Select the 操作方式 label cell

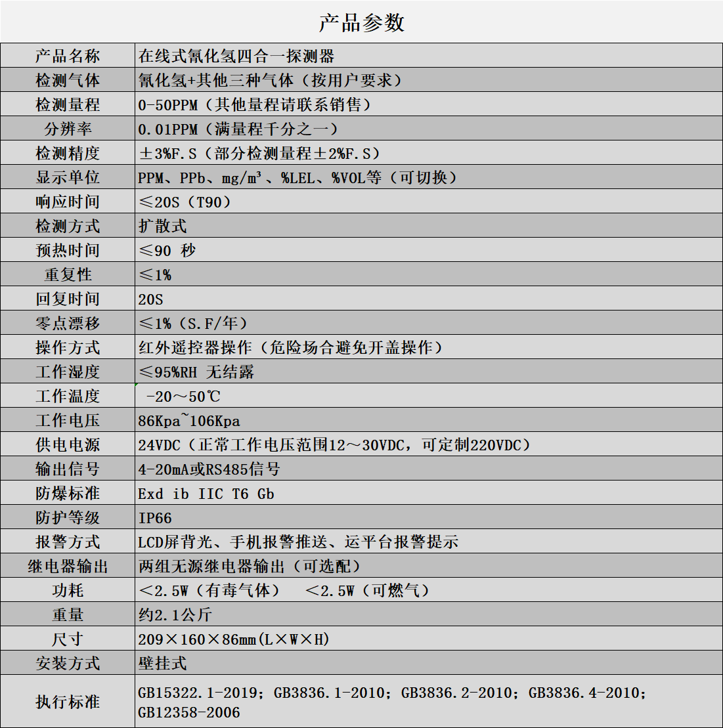pos(68,347)
